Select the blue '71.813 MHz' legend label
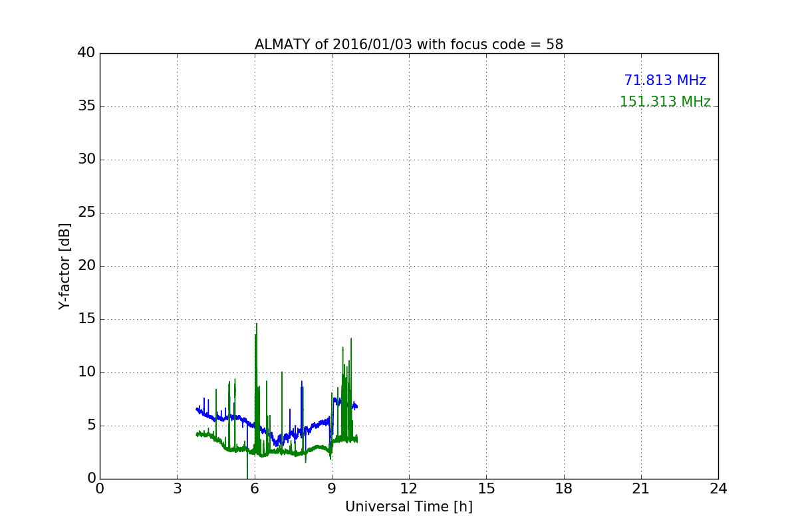 (x=665, y=80)
